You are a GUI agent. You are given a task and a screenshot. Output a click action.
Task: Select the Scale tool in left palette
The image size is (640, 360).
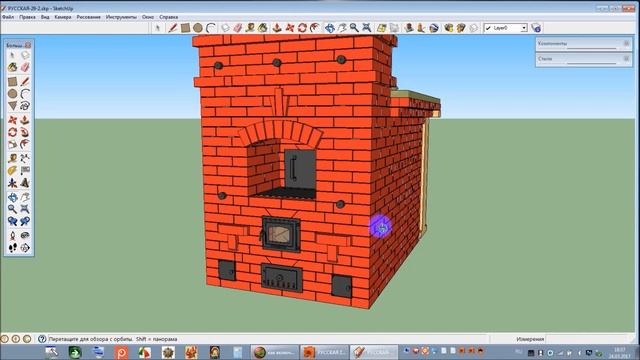coord(13,144)
